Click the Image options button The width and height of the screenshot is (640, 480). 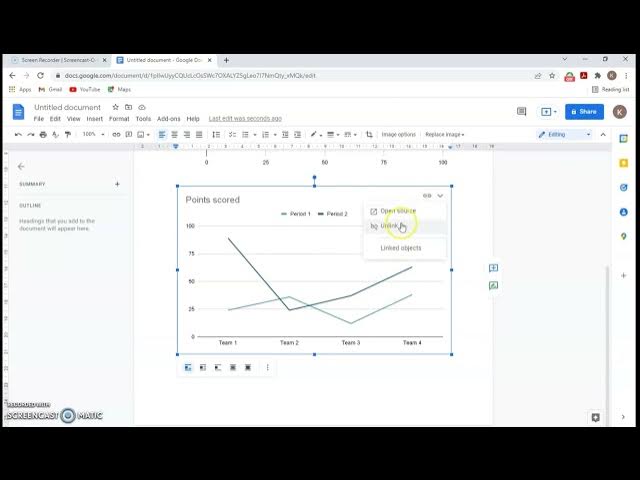pos(398,134)
